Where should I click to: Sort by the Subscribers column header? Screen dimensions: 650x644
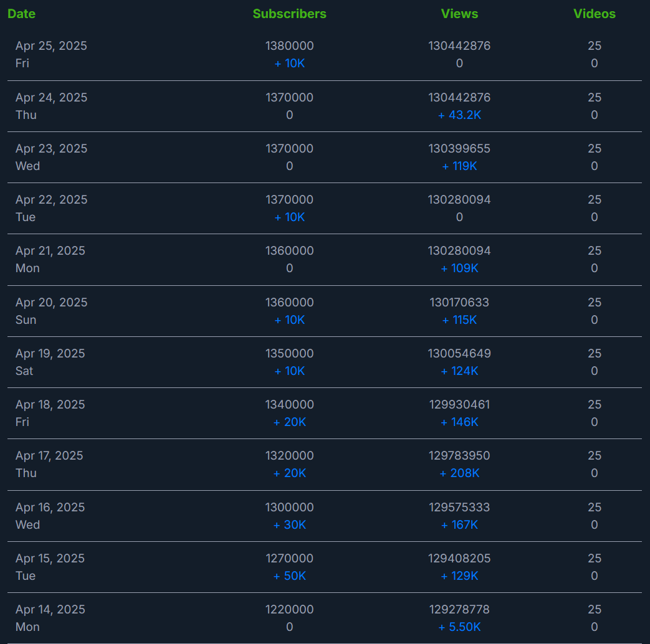pyautogui.click(x=289, y=14)
